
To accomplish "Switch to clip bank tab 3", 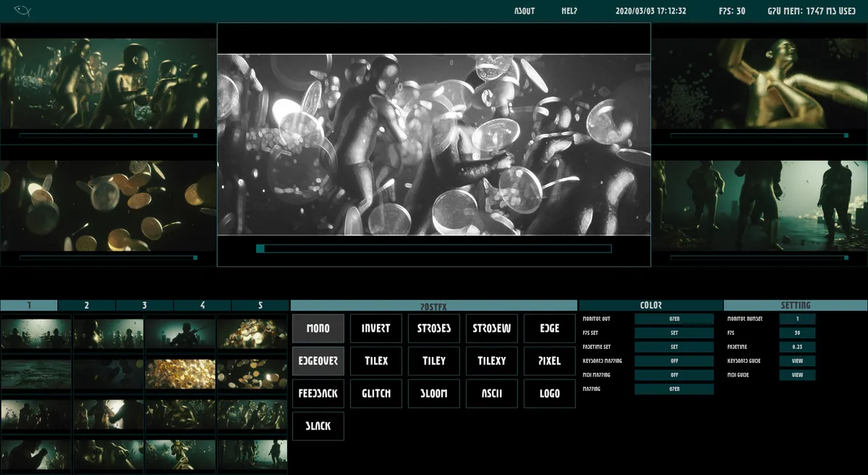I will click(x=145, y=306).
